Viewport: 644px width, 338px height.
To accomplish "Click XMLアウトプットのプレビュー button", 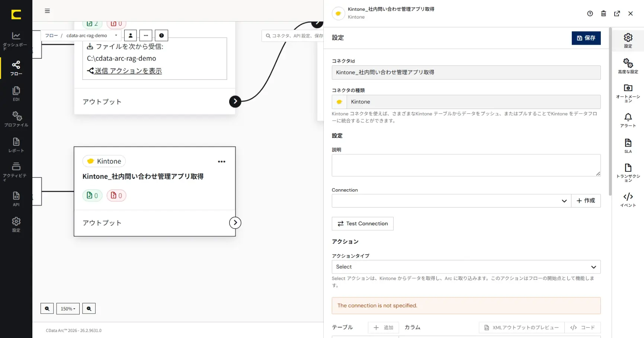I will click(522, 328).
